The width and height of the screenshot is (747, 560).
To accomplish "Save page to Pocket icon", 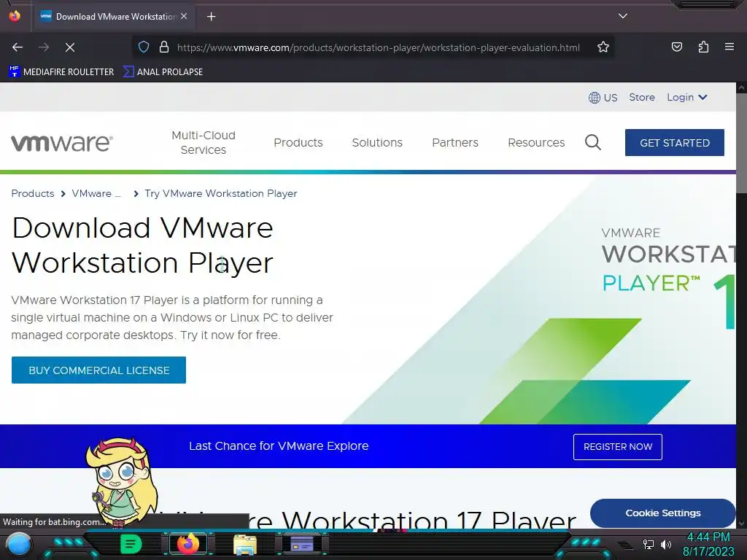I will coord(676,47).
